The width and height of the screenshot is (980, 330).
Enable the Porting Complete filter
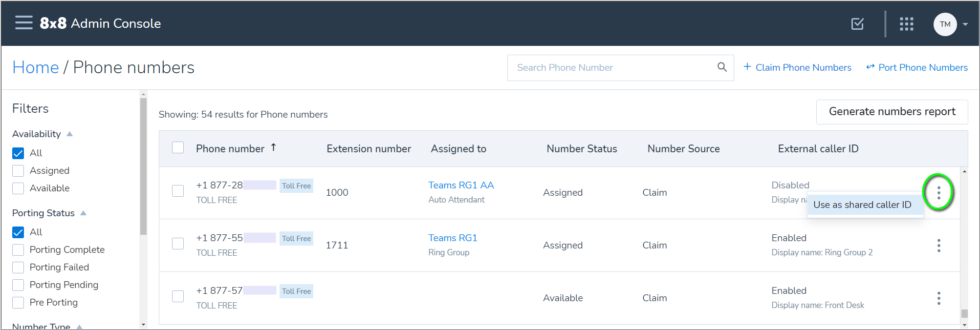pyautogui.click(x=18, y=250)
